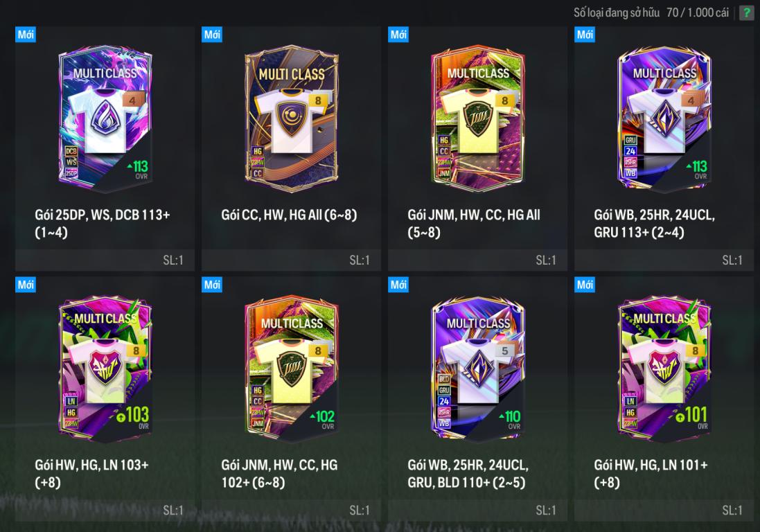Open the Gói JNM, HW, CC, HG 102+ pack

point(291,399)
